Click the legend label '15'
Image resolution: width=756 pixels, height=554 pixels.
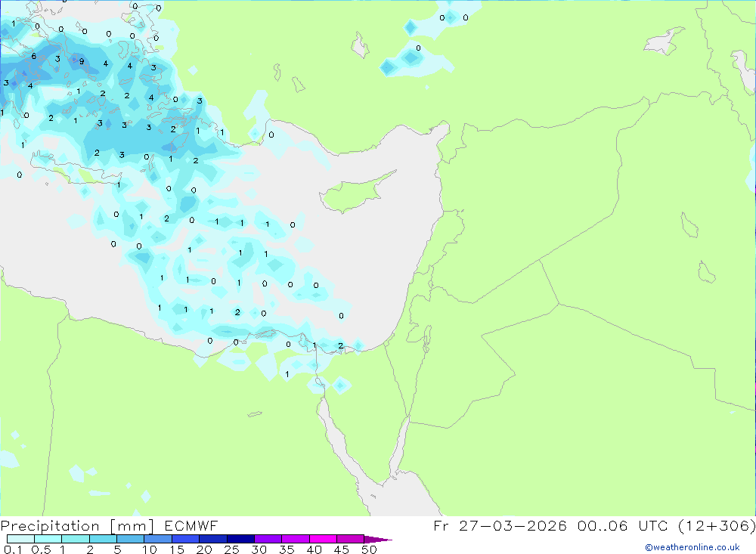point(177,549)
